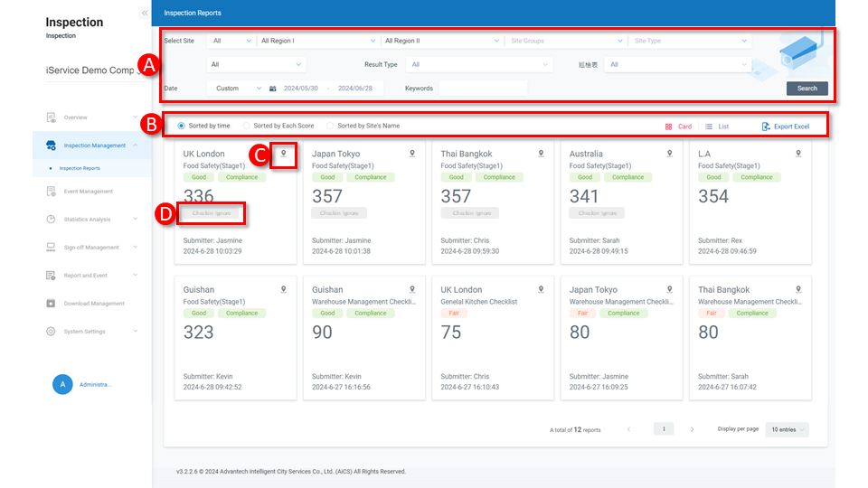Image resolution: width=868 pixels, height=488 pixels.
Task: Open the Result Type dropdown
Action: point(479,64)
